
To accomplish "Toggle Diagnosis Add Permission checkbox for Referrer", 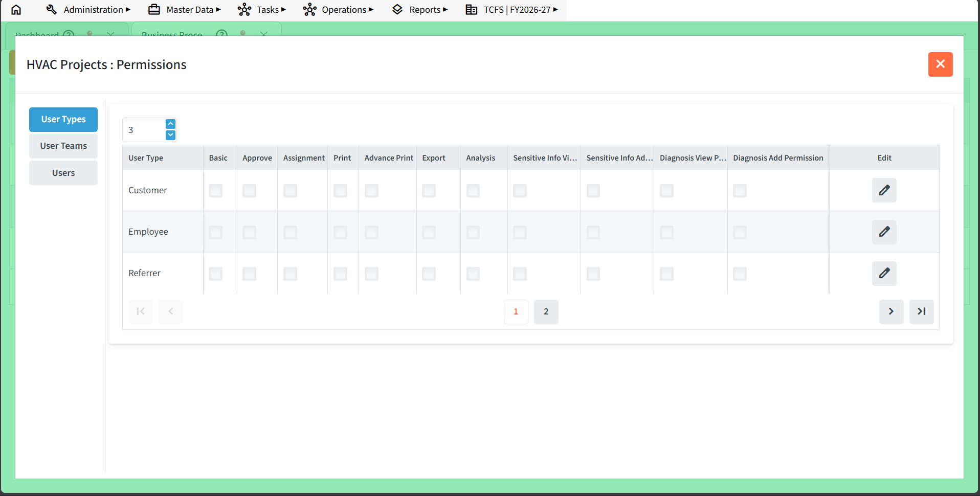I will (x=740, y=274).
